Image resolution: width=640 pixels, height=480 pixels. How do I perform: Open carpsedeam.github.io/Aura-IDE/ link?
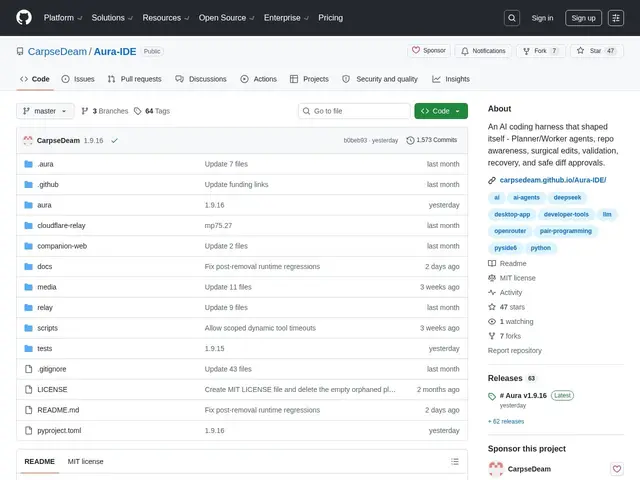553,180
